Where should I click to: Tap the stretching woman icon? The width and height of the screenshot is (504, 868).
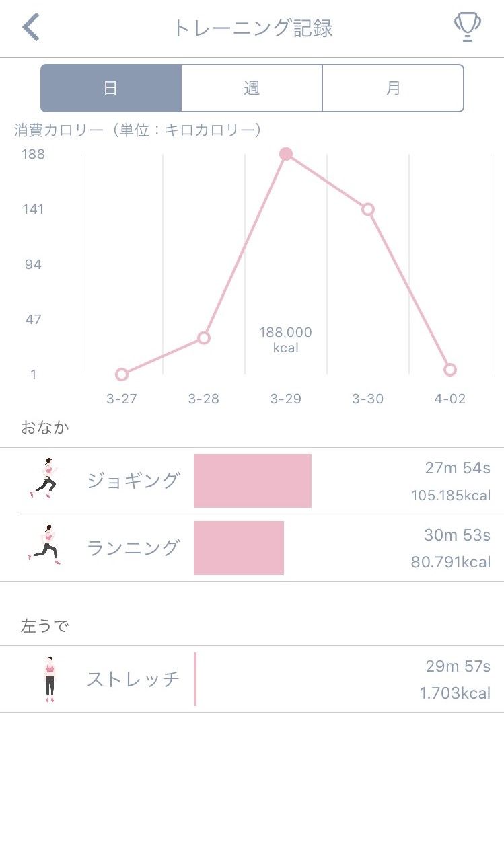49,679
